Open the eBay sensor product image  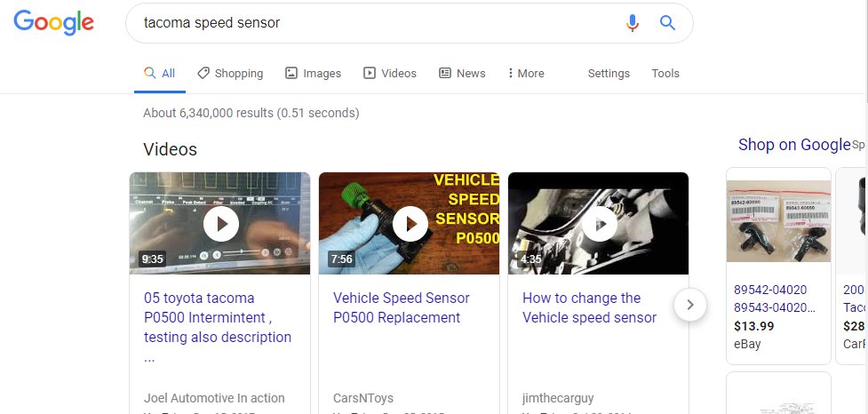pos(778,221)
